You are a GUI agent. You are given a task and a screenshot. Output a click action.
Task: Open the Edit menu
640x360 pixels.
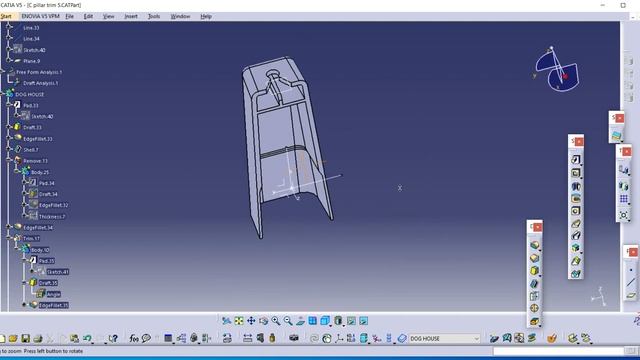[x=88, y=16]
